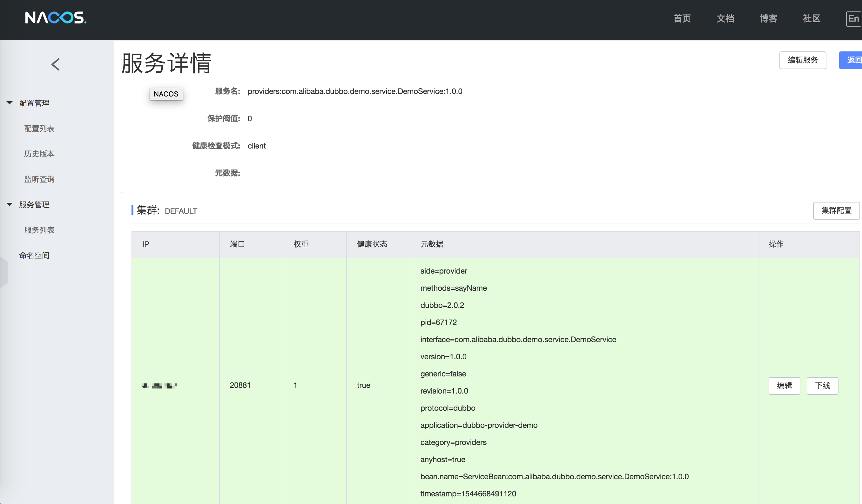The image size is (862, 504).
Task: Click the sidebar collapse back arrow
Action: tap(56, 64)
